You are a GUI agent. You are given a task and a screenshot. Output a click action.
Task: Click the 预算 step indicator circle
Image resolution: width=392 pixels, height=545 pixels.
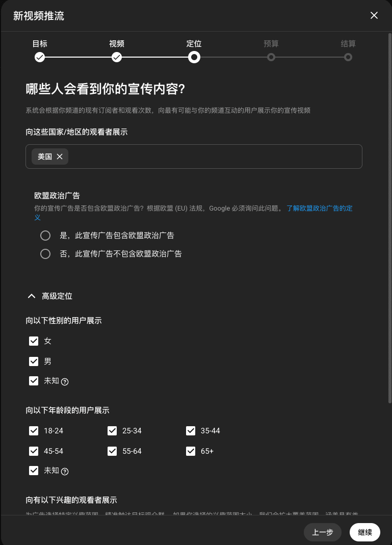pyautogui.click(x=271, y=58)
